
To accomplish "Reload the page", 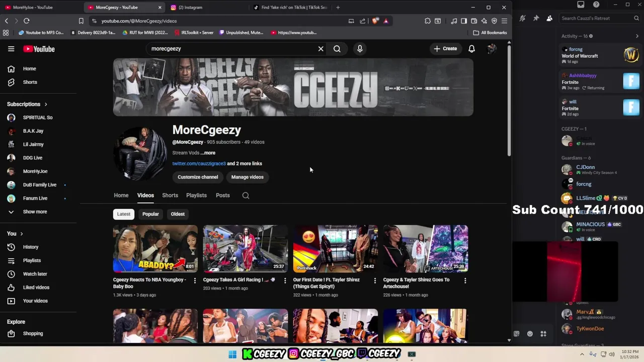I will point(27,21).
